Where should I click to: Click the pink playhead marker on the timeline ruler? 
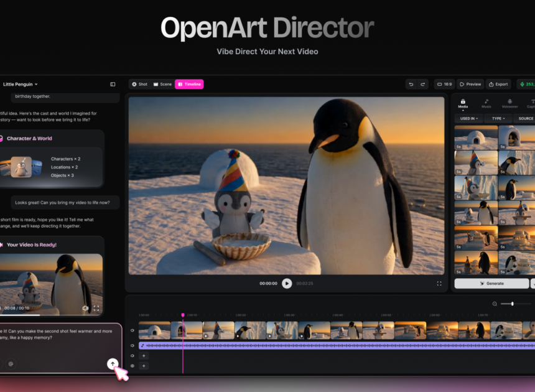tap(183, 315)
